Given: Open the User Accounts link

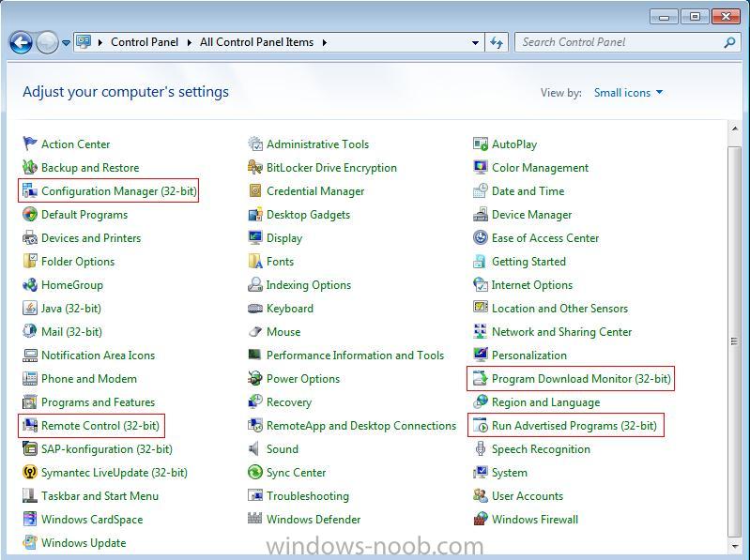Looking at the screenshot, I should tap(528, 496).
